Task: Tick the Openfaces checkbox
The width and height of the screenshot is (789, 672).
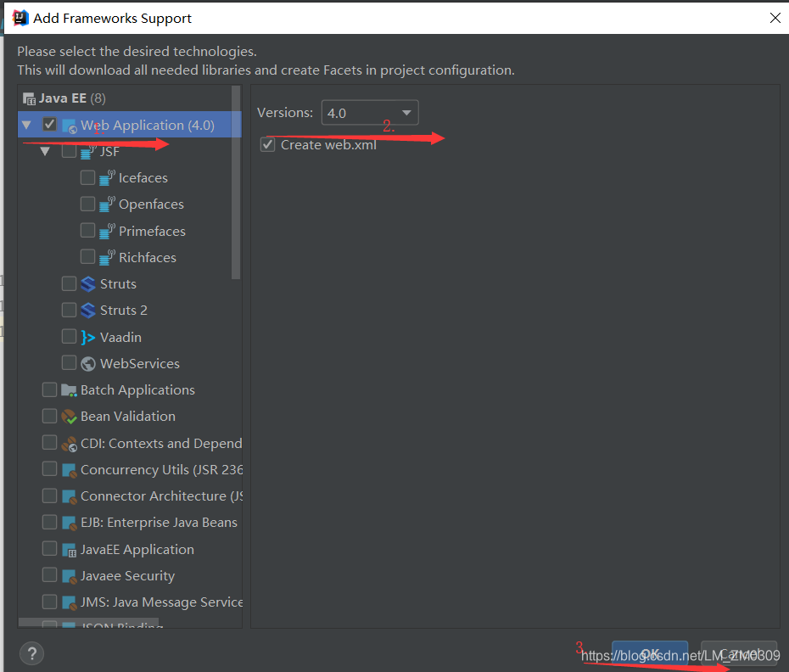Action: (x=87, y=204)
